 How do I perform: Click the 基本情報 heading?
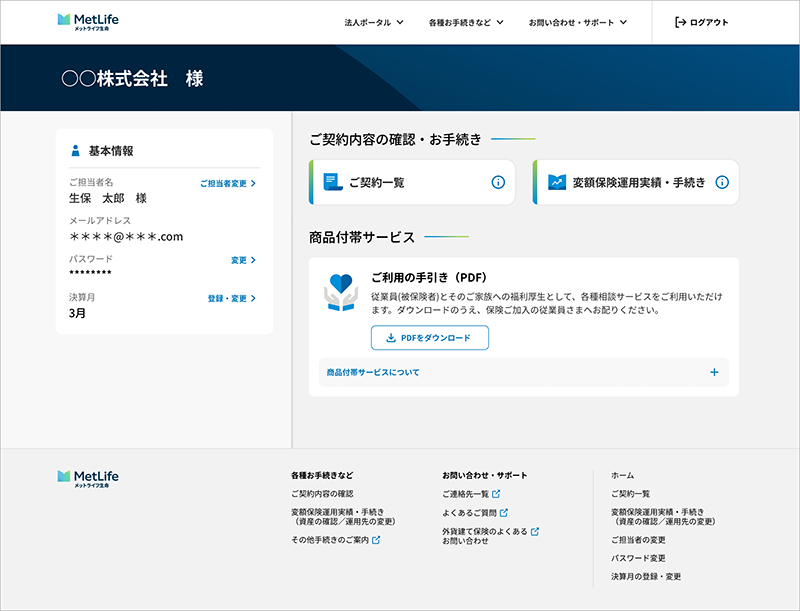111,151
